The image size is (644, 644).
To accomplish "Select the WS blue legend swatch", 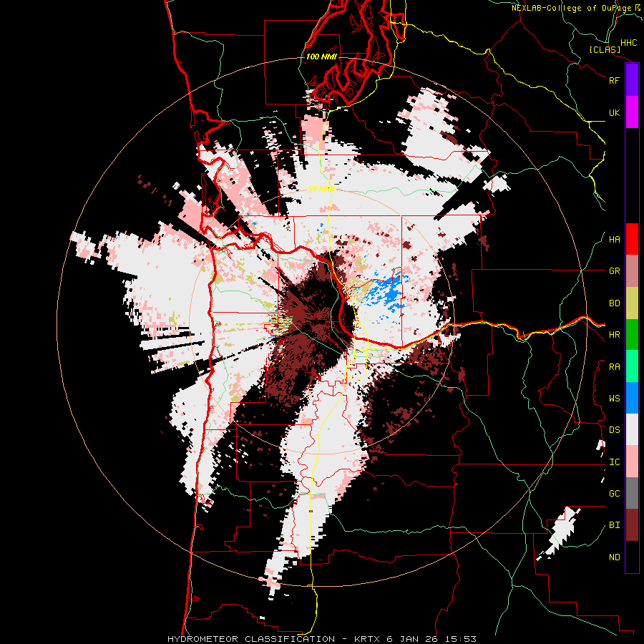I will (x=632, y=398).
